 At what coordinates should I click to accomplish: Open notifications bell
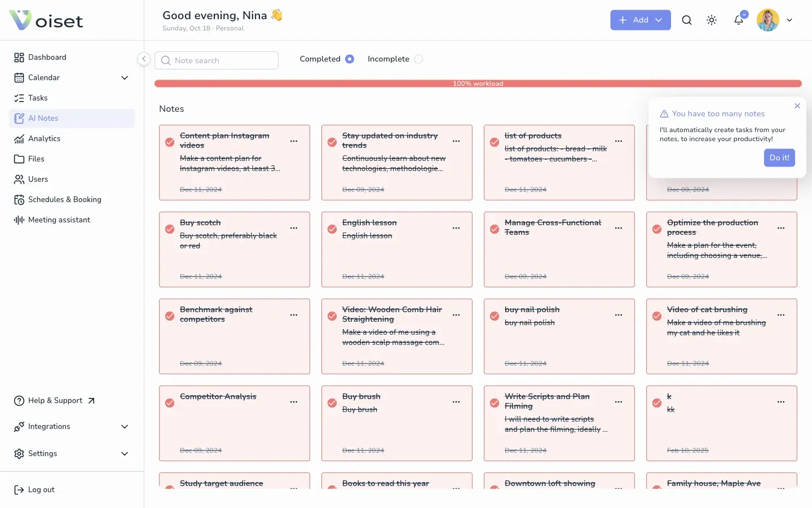(739, 20)
